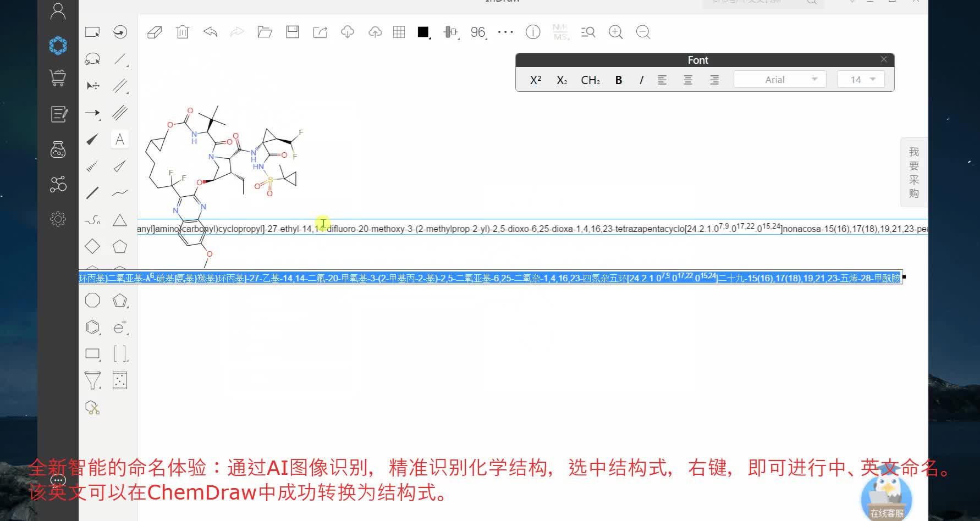Expand the 96 zoom level dropdown

pos(478,32)
